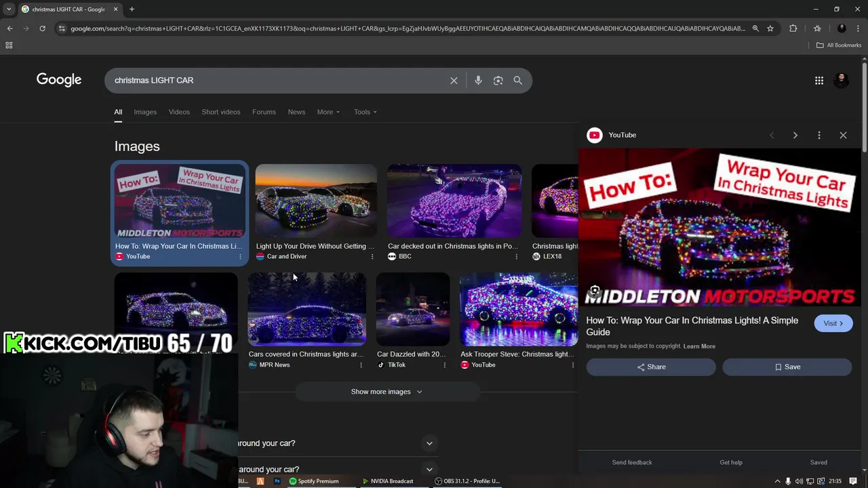Click Send feedback
Screen dimensions: 868x488
coord(632,463)
